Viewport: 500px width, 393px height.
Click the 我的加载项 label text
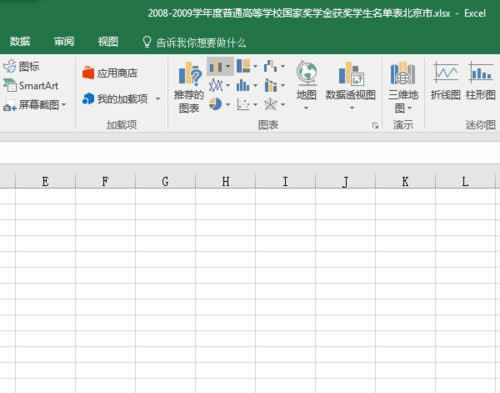(x=122, y=99)
